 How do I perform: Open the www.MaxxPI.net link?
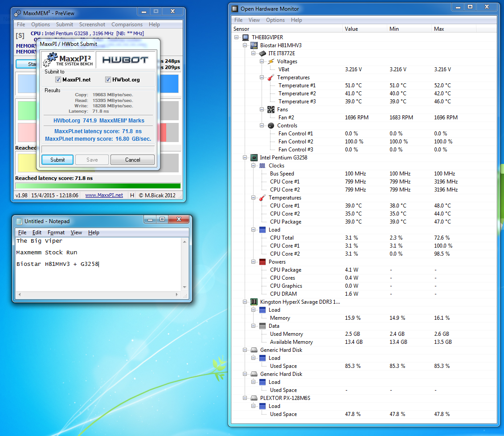pyautogui.click(x=104, y=195)
